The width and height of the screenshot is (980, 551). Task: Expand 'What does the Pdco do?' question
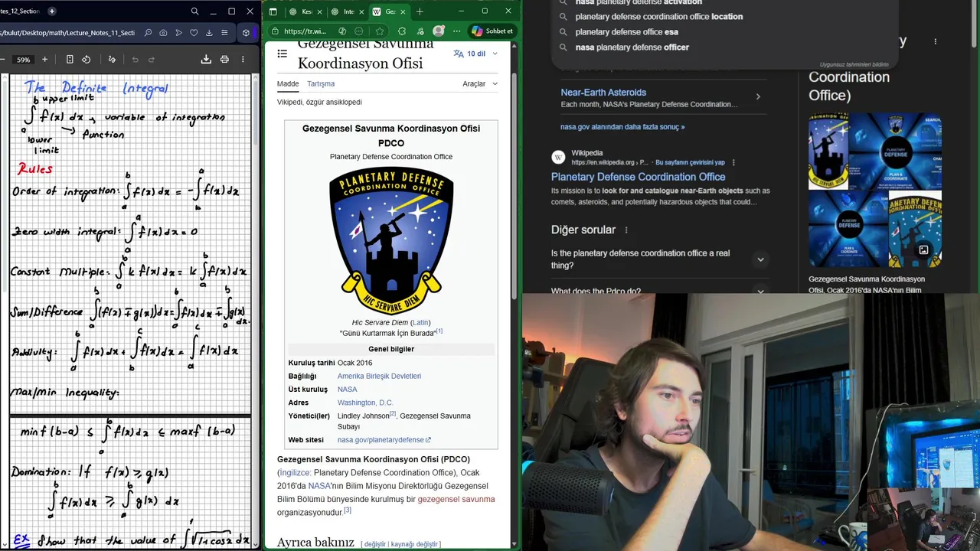click(658, 290)
